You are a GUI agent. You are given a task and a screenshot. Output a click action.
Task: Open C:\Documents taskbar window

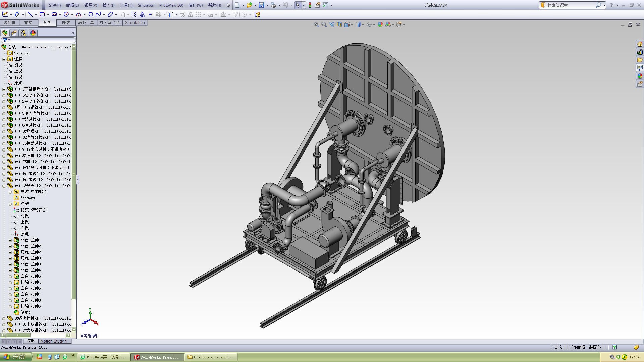tap(212, 357)
